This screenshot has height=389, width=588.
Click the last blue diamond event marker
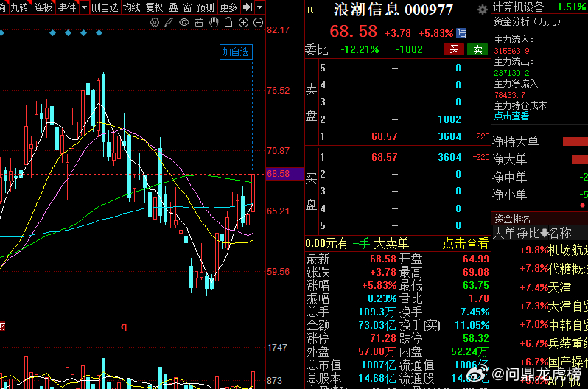[99, 33]
